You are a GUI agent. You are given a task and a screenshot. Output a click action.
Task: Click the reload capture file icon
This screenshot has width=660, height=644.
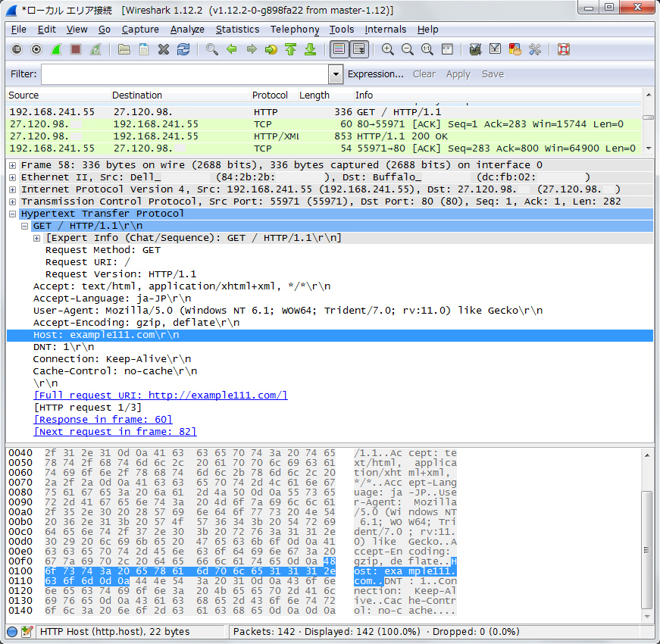[x=183, y=49]
